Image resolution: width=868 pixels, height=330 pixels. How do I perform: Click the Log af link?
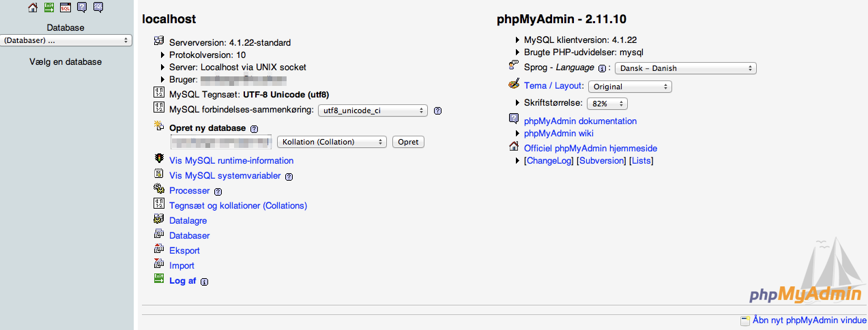(x=183, y=281)
